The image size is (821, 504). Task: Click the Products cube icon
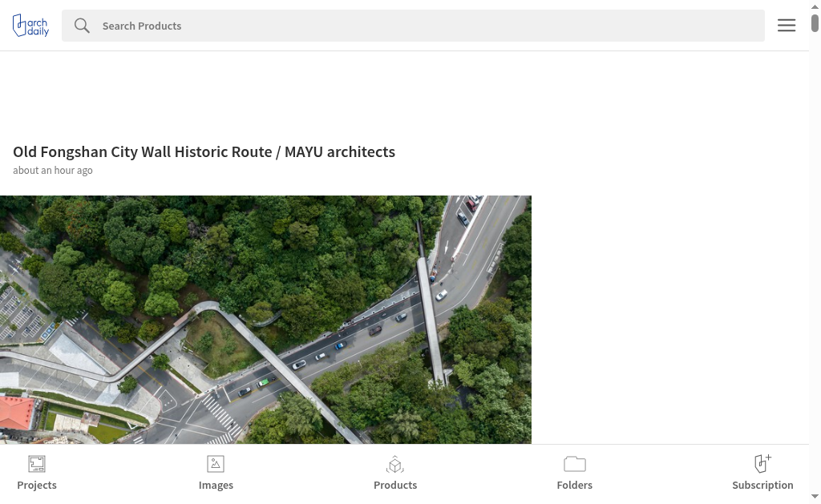click(x=395, y=464)
